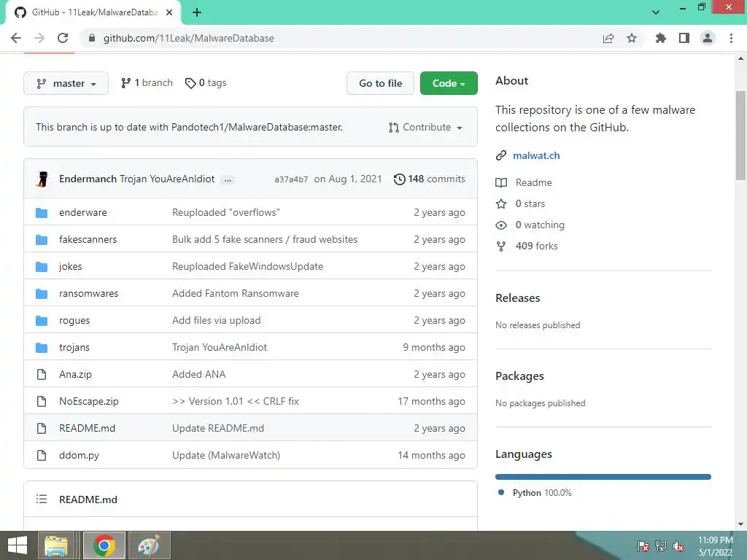Click the fakescanners folder icon
747x560 pixels.
click(42, 239)
